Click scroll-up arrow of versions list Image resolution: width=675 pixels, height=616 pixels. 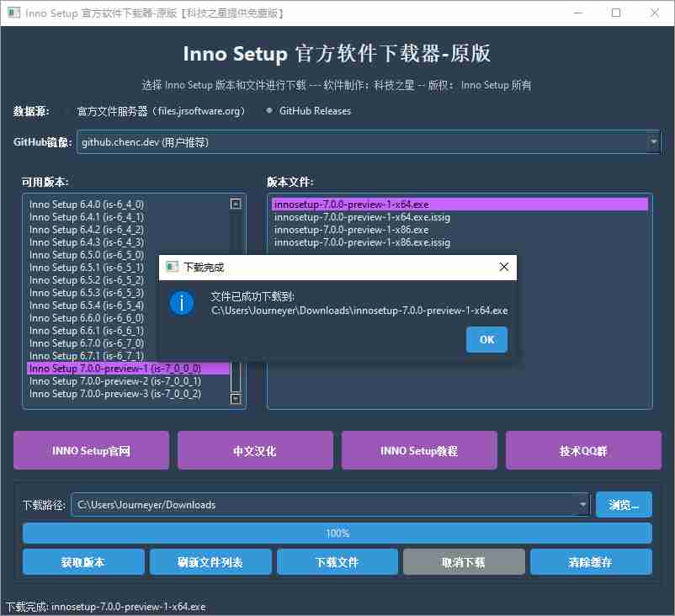tap(236, 204)
